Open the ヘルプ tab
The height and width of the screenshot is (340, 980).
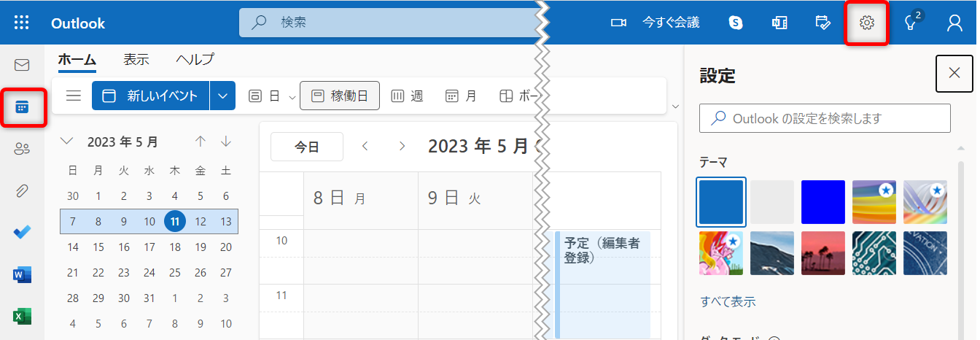click(195, 60)
